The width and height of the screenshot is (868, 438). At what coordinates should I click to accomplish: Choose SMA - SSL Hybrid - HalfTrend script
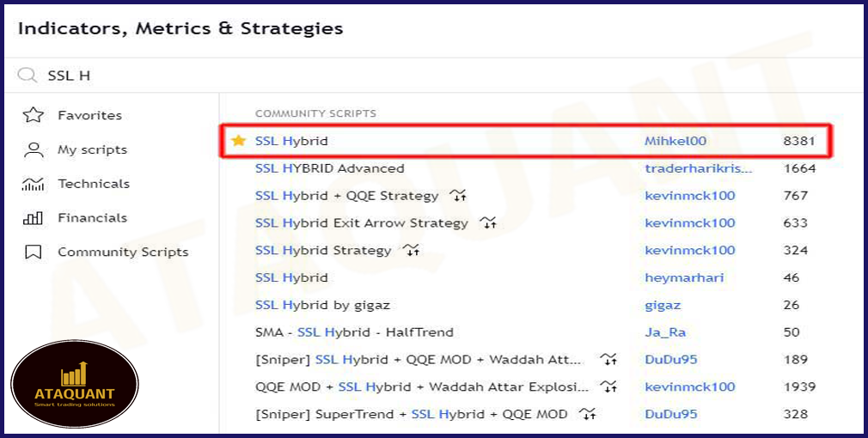click(354, 332)
